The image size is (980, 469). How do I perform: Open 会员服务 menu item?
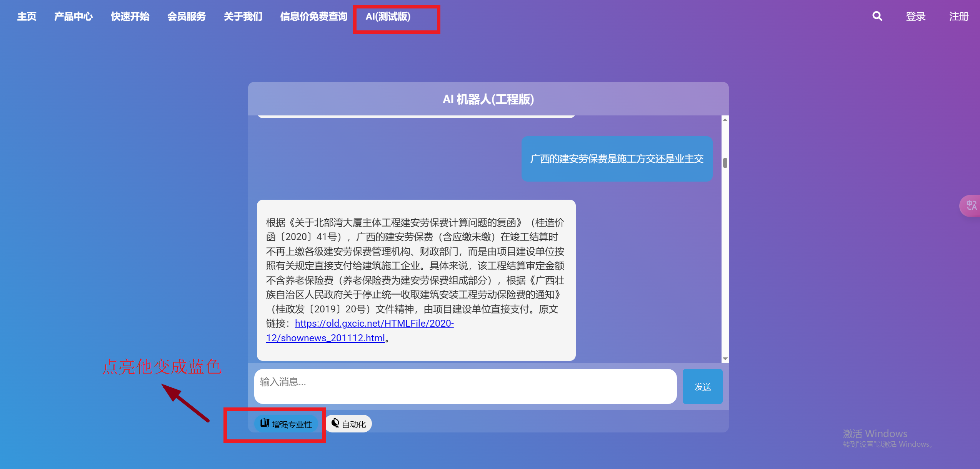coord(187,17)
